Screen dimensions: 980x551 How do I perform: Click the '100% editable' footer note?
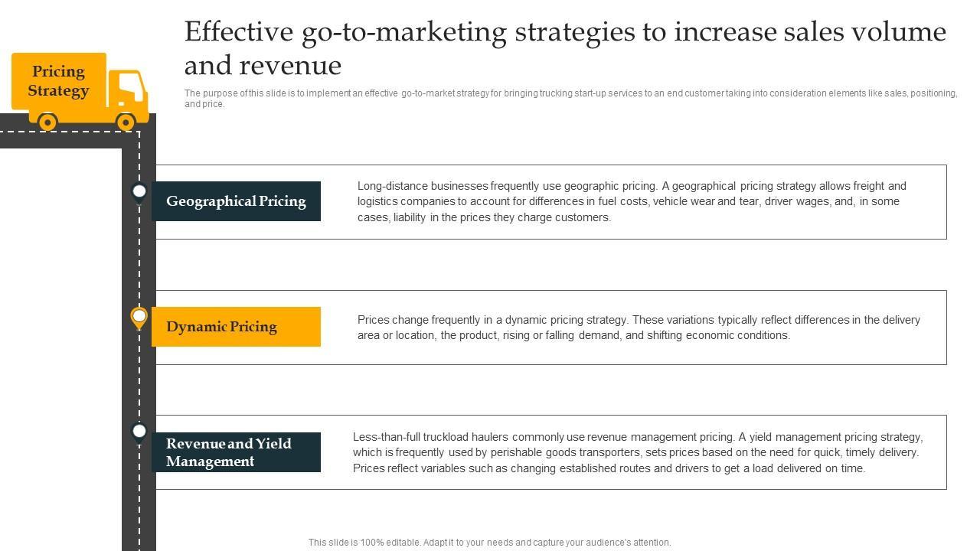click(x=489, y=543)
